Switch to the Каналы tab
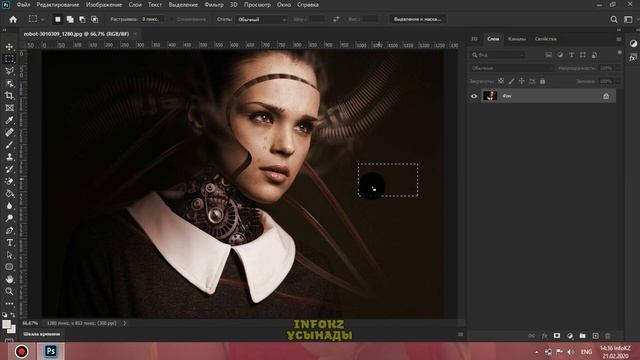The width and height of the screenshot is (640, 360). [x=517, y=39]
